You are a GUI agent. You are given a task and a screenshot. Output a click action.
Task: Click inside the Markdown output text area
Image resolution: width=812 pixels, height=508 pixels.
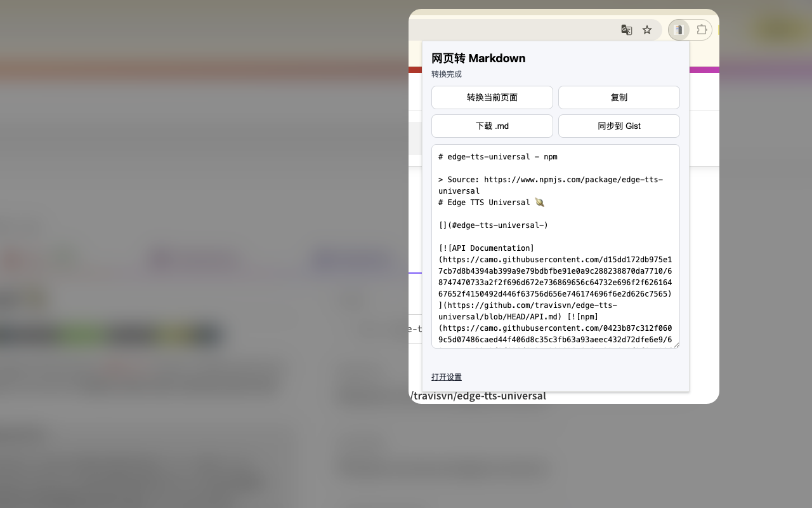click(x=556, y=246)
